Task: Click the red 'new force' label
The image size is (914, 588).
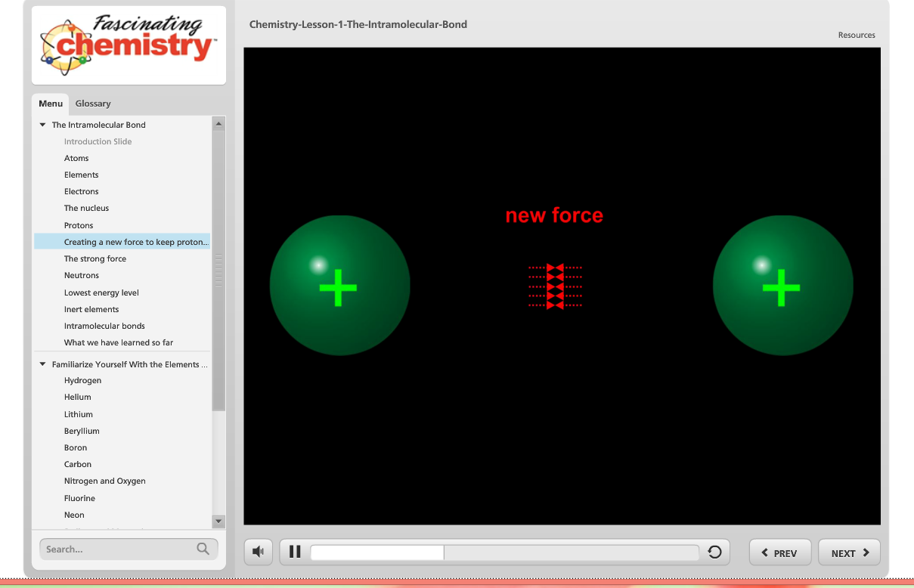Action: pos(554,215)
